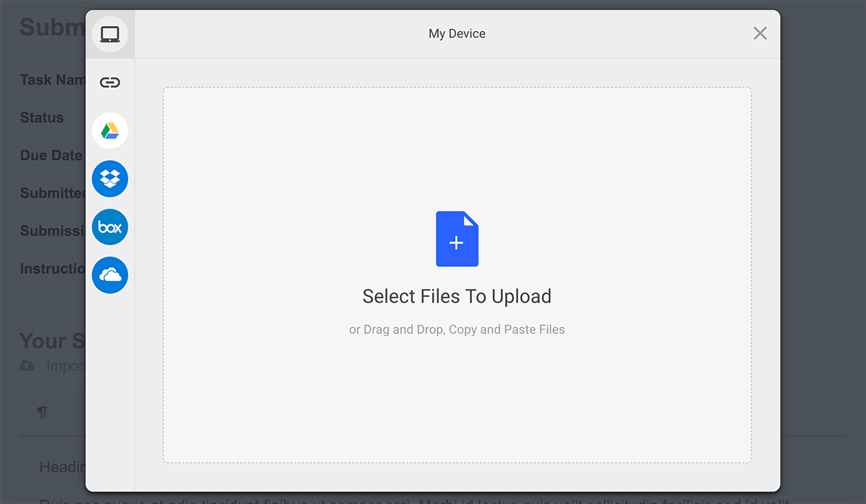Click the Due Date label
Viewport: 866px width, 504px height.
tap(51, 155)
